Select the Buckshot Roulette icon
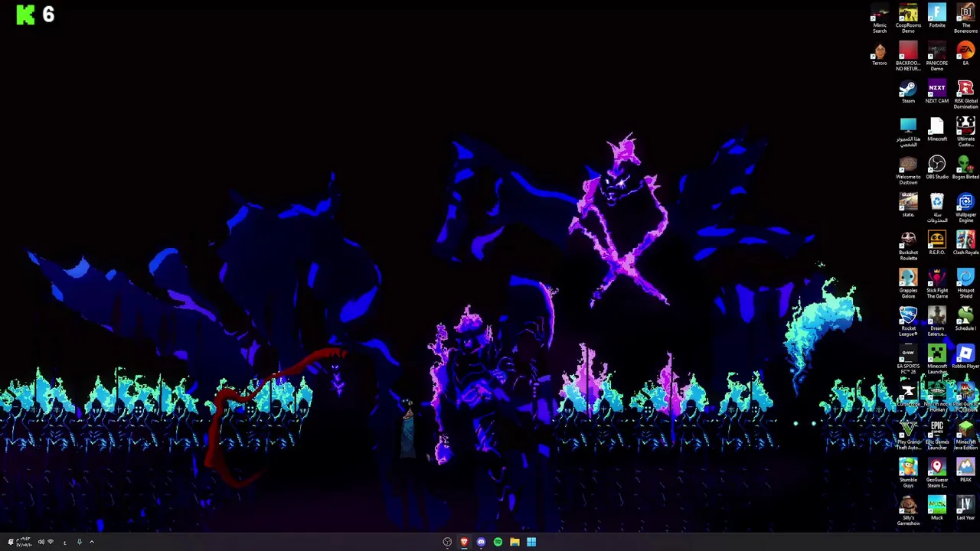Screen dimensions: 980x551 [908, 246]
